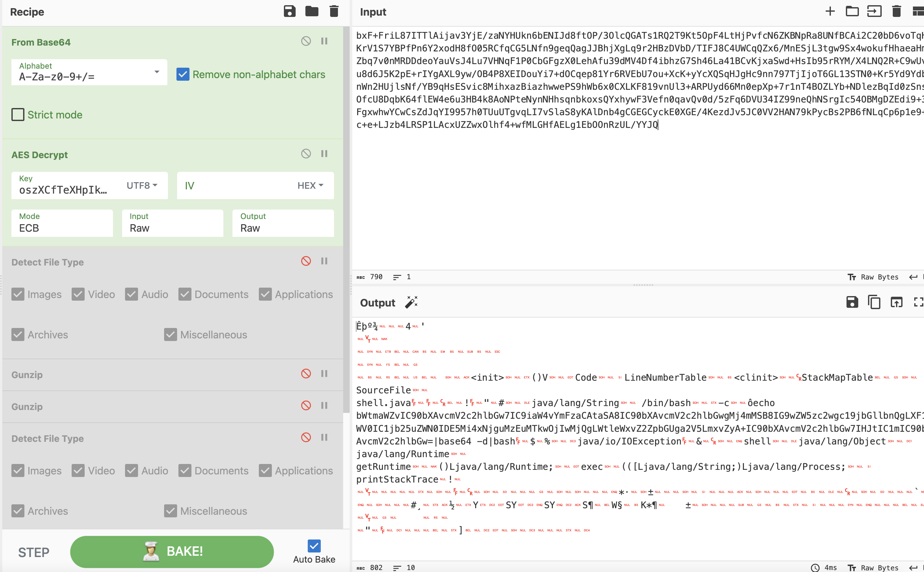Viewport: 924px width, 572px height.
Task: Disable Auto Bake
Action: (314, 546)
